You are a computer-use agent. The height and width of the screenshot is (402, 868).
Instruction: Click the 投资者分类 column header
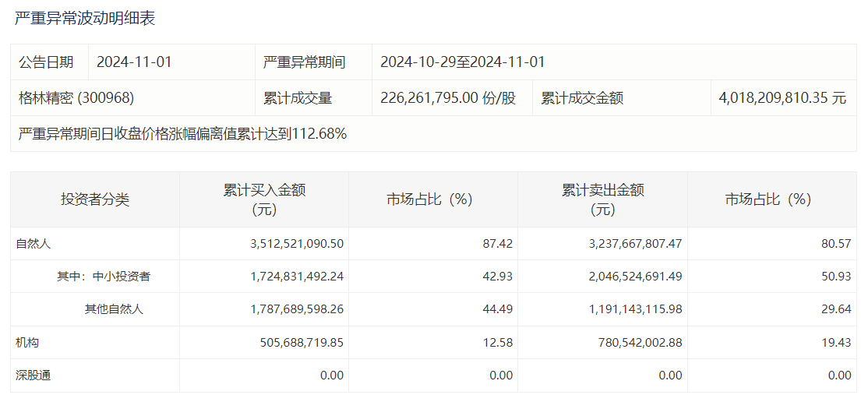click(95, 199)
